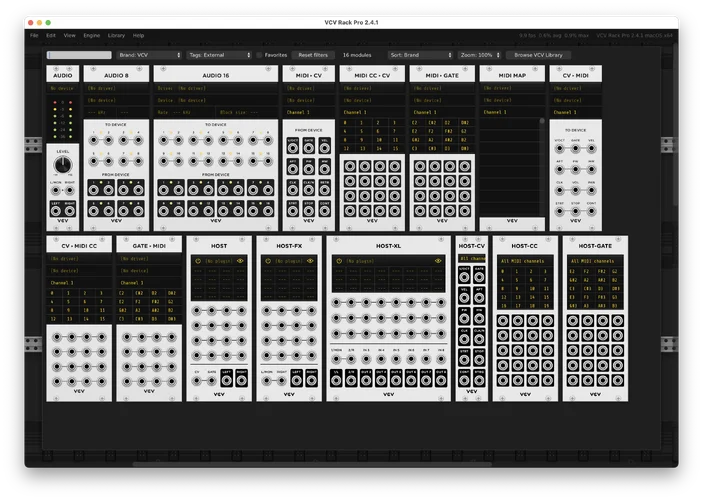The height and width of the screenshot is (500, 703).
Task: Click the V/OCT jack on CV-MIDI module
Action: 560,148
